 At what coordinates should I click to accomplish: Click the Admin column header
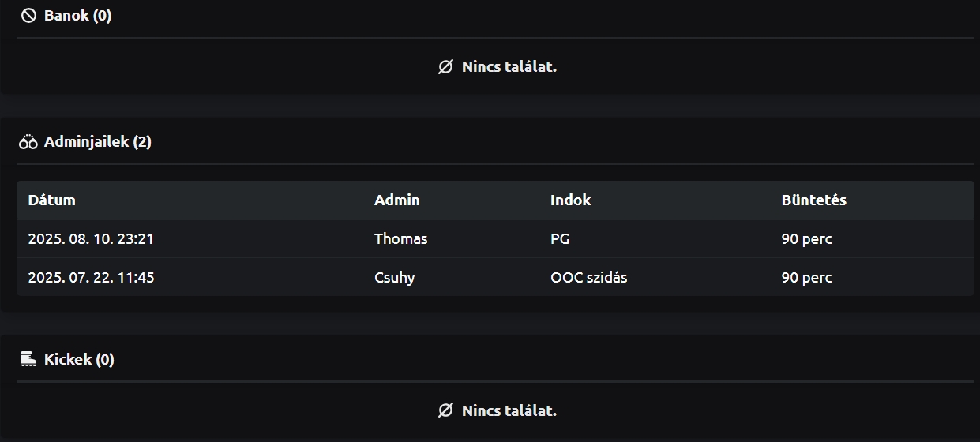point(397,200)
